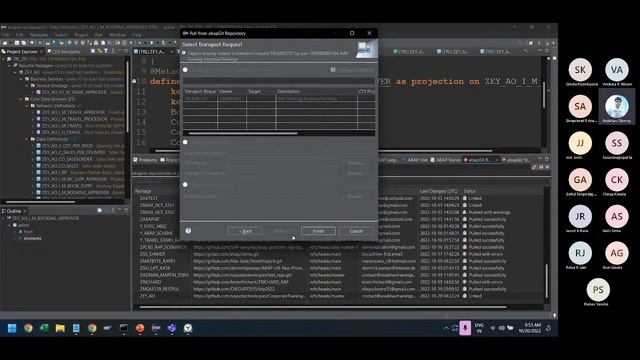Switch to the Project Explorer tab
This screenshot has height=360, width=640.
click(22, 51)
